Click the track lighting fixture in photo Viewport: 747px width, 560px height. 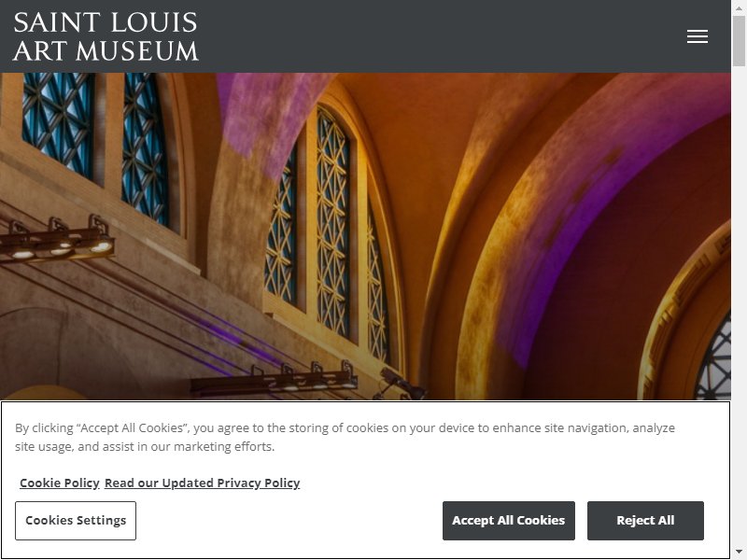tap(56, 242)
